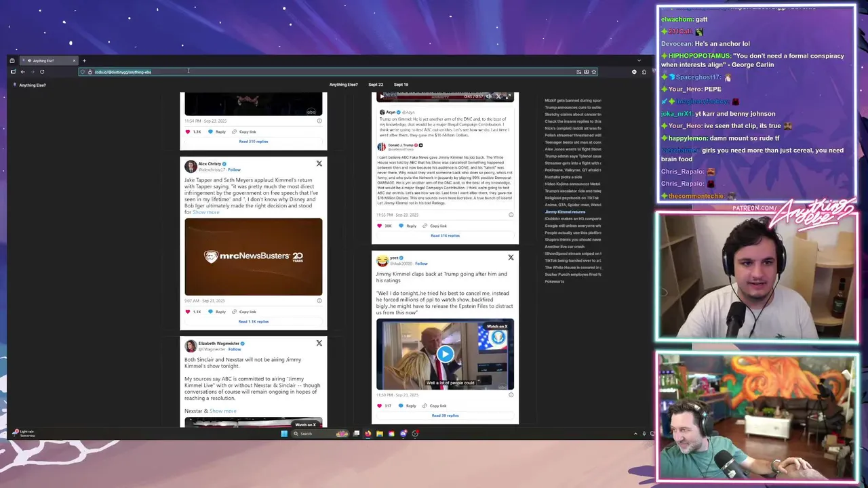The height and width of the screenshot is (488, 868).
Task: Click the weather widget on the taskbar
Action: click(x=24, y=433)
